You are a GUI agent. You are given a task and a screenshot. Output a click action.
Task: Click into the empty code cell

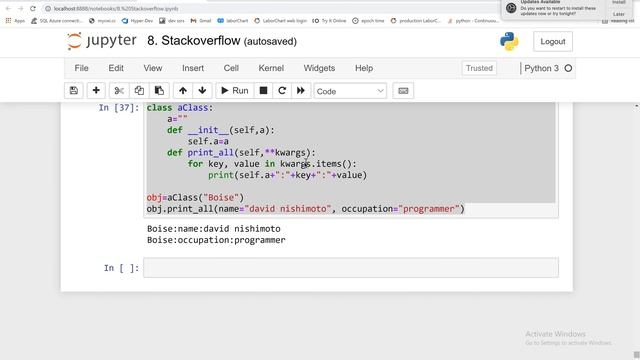pos(351,268)
